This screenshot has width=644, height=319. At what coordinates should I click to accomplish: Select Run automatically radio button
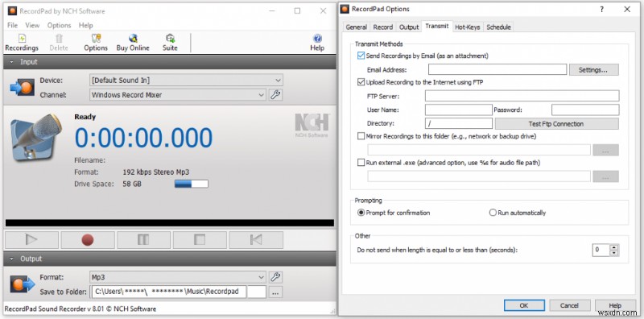[x=493, y=213]
